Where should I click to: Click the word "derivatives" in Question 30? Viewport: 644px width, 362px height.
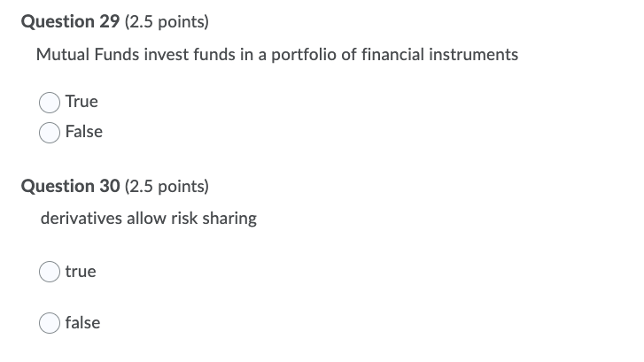81,219
